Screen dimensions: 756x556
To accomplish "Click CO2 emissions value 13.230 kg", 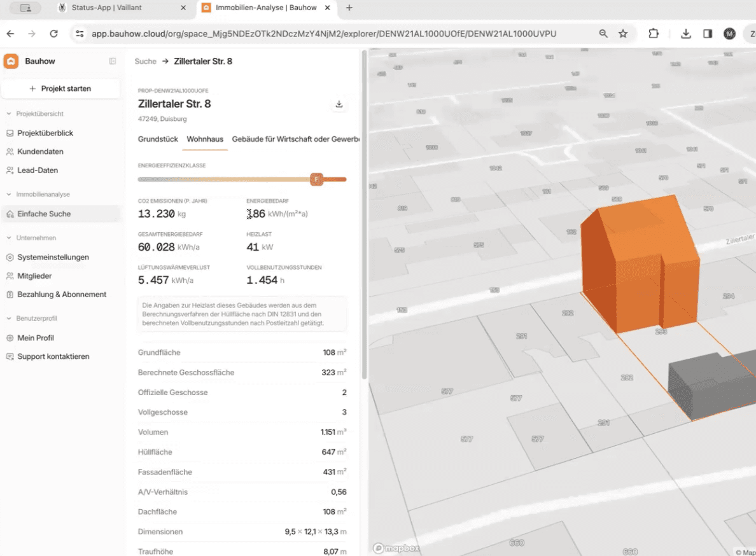I will (162, 214).
